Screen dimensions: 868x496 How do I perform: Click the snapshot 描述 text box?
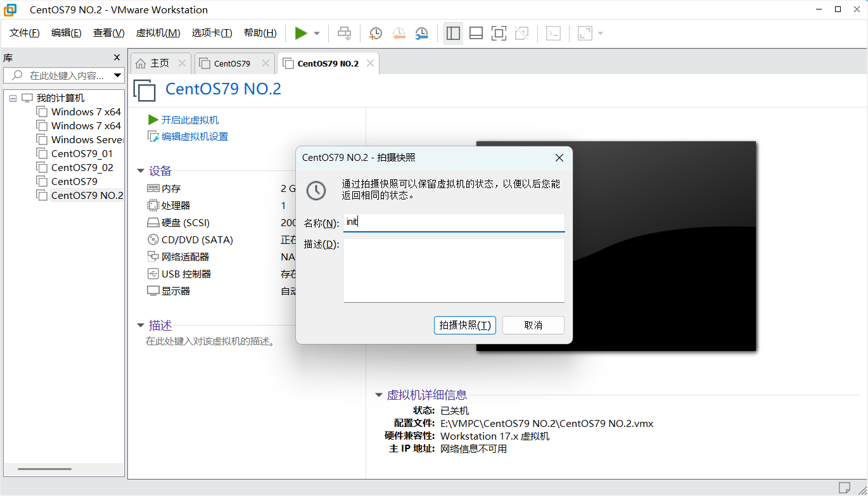pos(454,270)
